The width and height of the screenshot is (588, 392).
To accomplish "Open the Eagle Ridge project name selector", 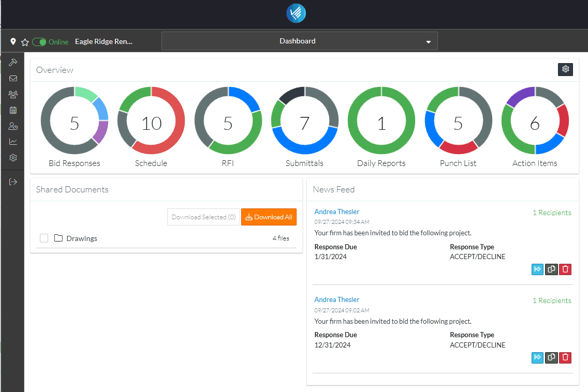I will [x=104, y=41].
